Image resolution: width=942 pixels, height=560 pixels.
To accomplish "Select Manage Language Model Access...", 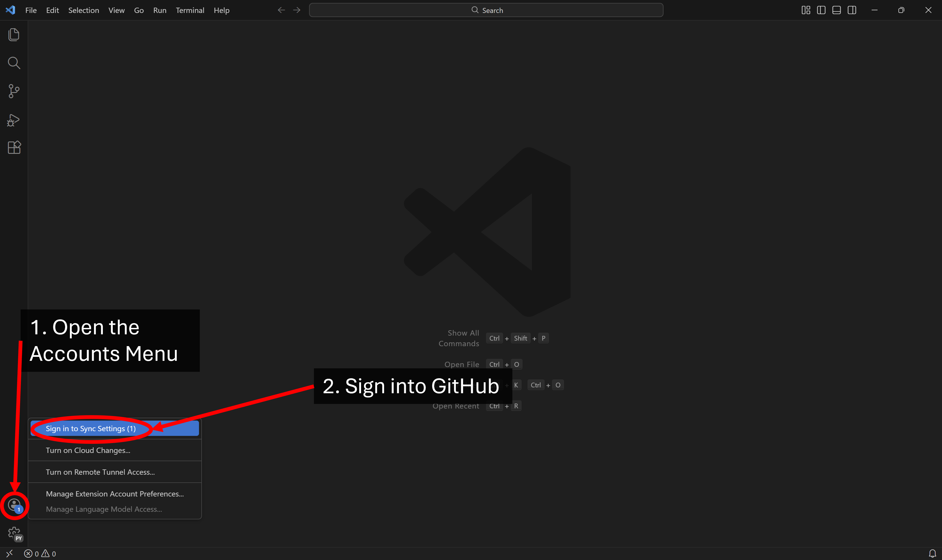I will pos(115,509).
